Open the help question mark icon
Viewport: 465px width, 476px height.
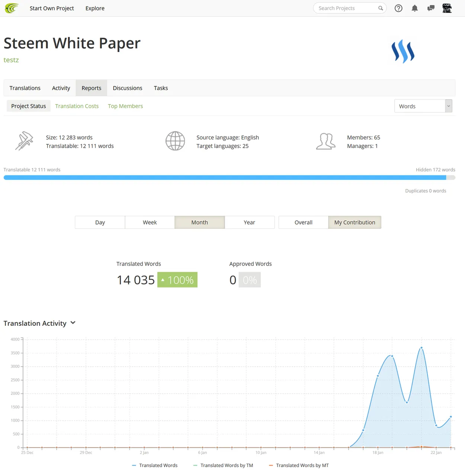point(398,8)
